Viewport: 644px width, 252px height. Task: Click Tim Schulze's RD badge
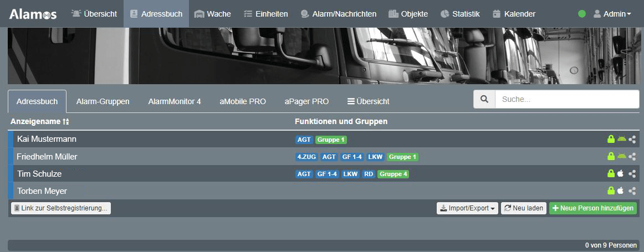point(369,174)
